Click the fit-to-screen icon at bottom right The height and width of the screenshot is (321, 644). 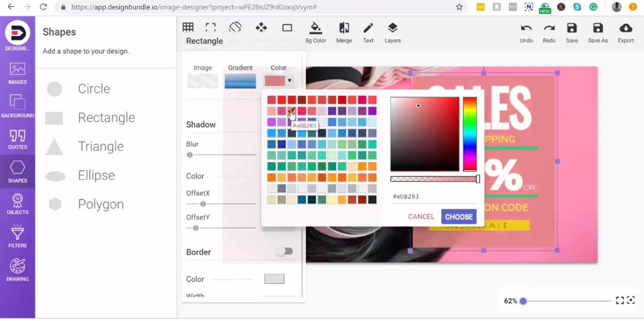(x=631, y=300)
